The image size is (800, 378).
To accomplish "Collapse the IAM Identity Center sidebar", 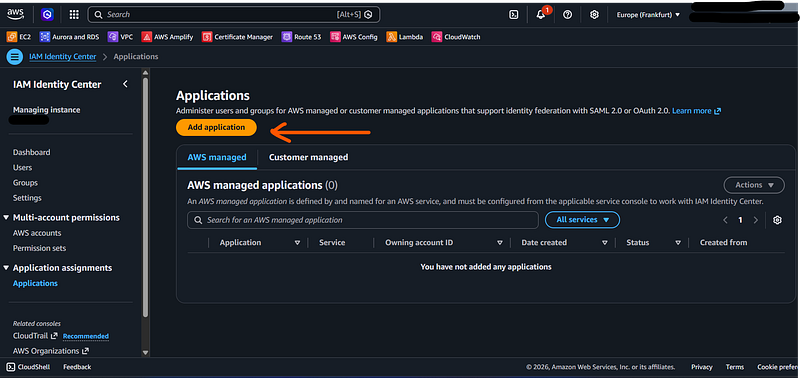I will (126, 84).
